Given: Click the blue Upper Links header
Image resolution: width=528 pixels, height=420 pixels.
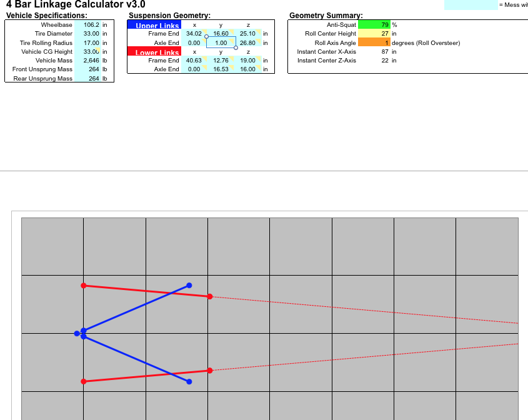Looking at the screenshot, I should coord(154,25).
